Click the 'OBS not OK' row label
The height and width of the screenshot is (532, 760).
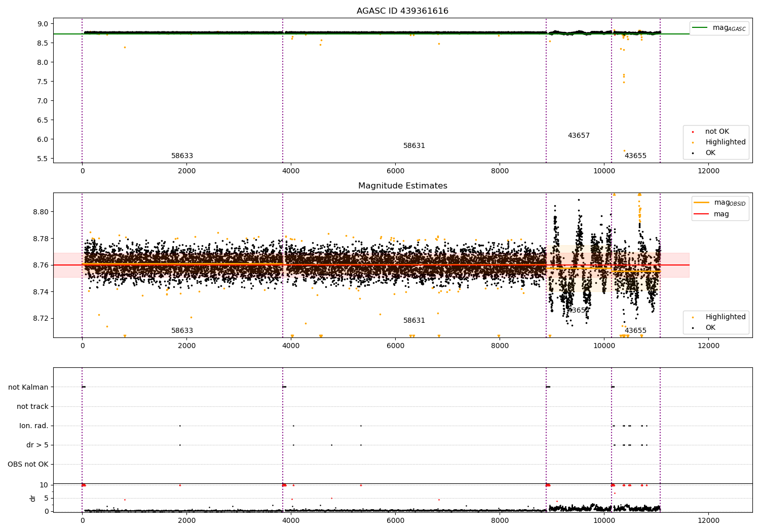[x=28, y=465]
